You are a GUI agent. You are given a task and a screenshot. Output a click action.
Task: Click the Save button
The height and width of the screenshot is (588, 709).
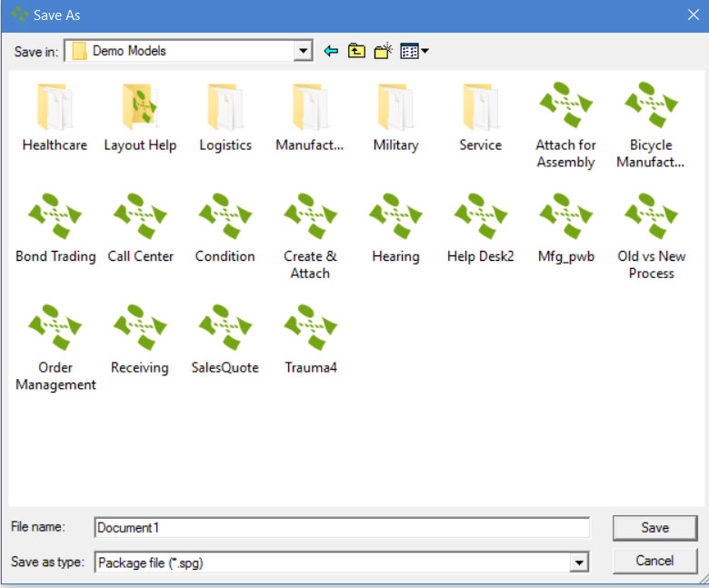[654, 527]
